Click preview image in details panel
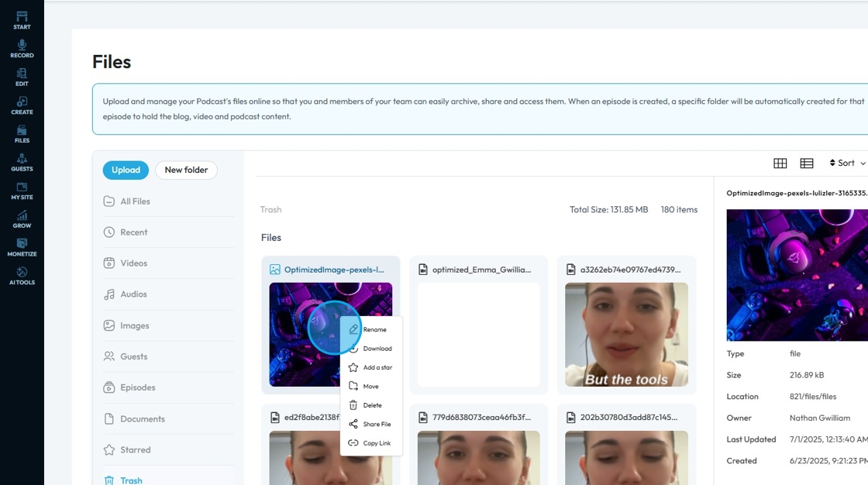Screen dimensions: 868x485 pos(797,274)
